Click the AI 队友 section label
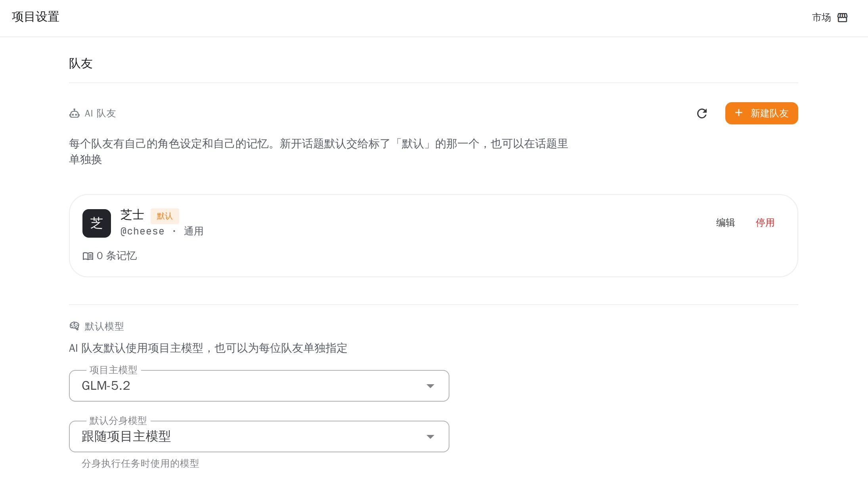 pyautogui.click(x=100, y=114)
